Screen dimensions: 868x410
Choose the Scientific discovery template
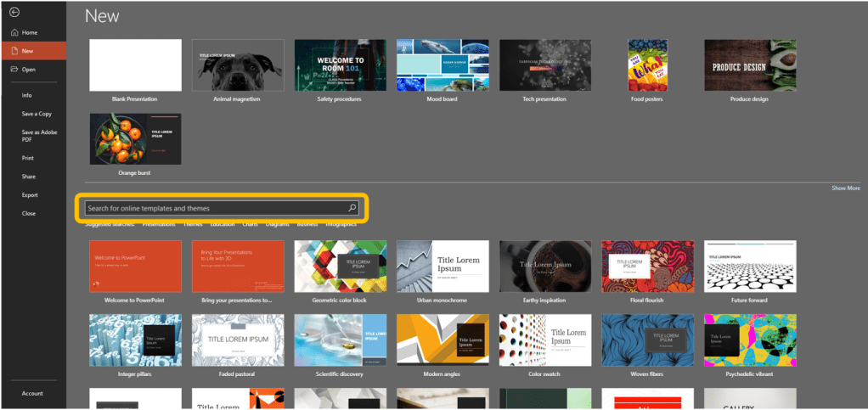coord(340,340)
